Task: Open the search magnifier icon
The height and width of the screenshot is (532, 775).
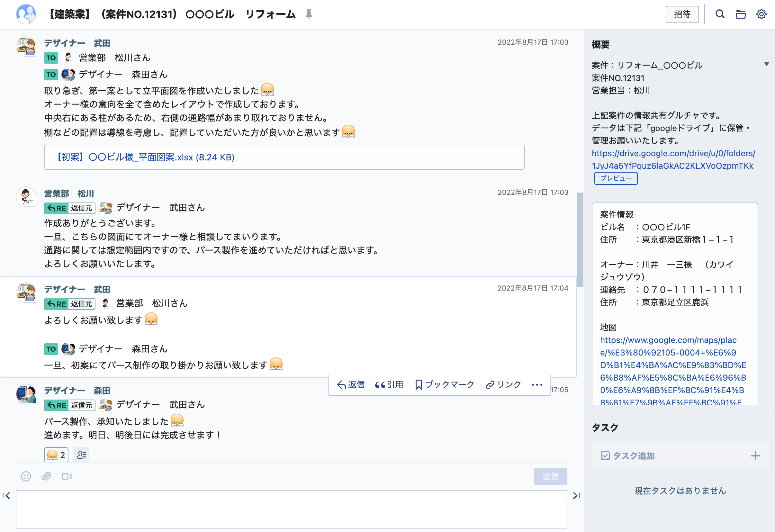Action: click(x=720, y=14)
